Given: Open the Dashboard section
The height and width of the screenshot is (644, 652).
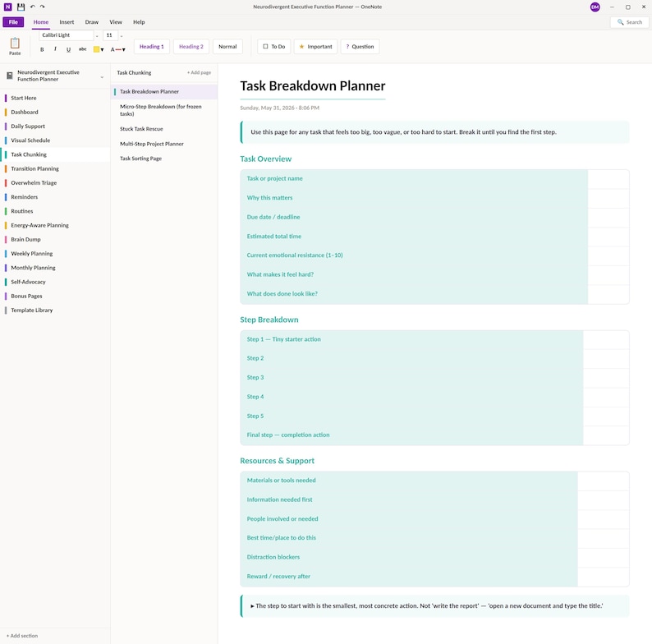Looking at the screenshot, I should 55,113.
